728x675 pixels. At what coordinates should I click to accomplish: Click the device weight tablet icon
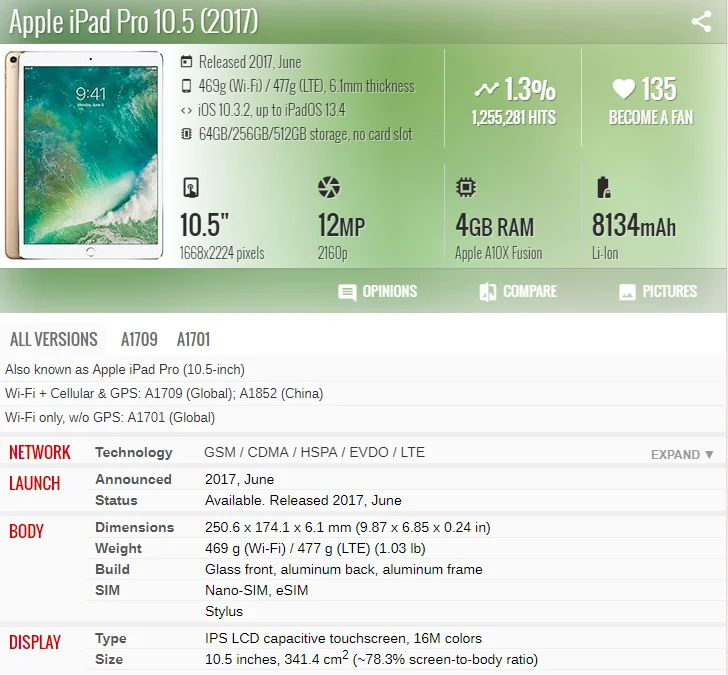(186, 86)
